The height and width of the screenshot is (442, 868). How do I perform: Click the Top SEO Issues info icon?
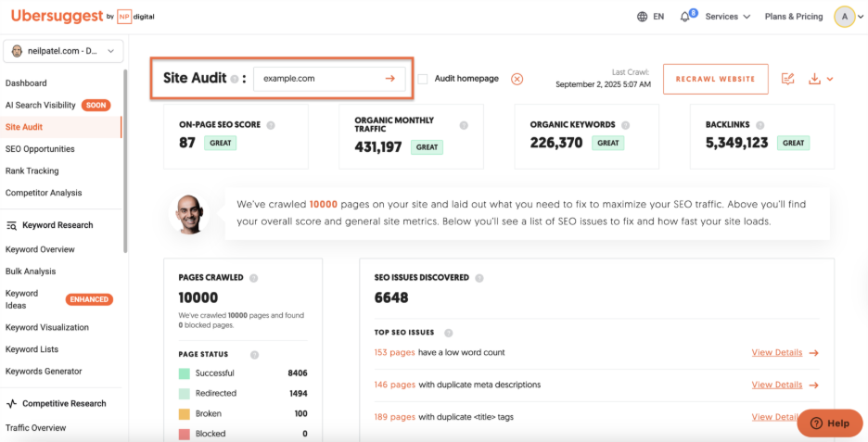(x=449, y=333)
